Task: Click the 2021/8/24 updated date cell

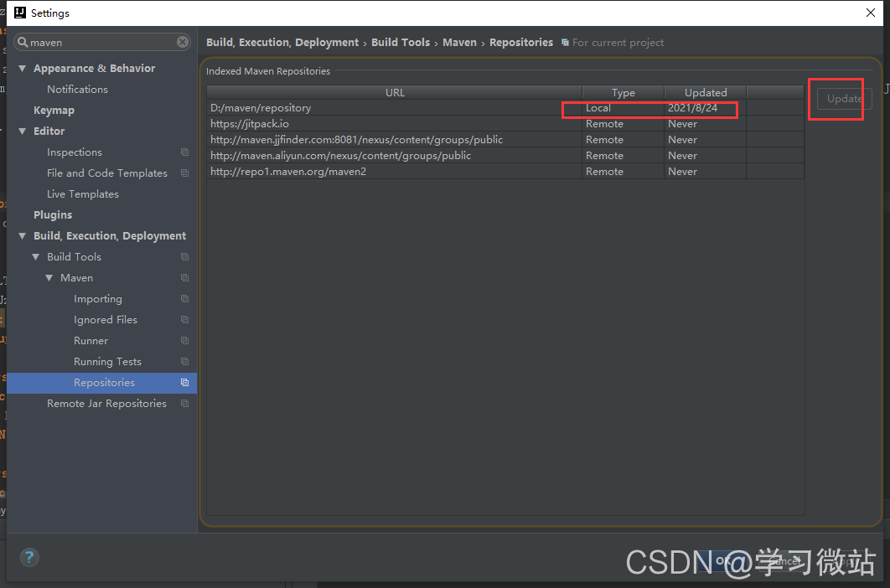Action: coord(705,108)
